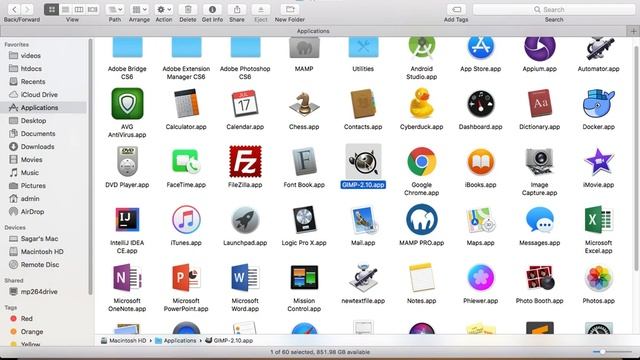Select the Font Book.app icon
640x360 pixels.
point(304,162)
